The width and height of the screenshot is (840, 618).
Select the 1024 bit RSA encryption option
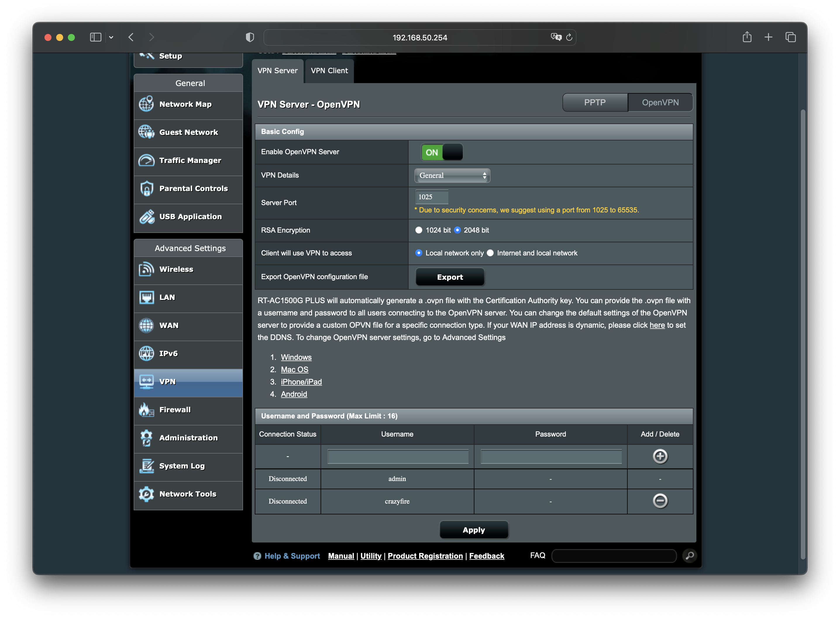pyautogui.click(x=419, y=230)
